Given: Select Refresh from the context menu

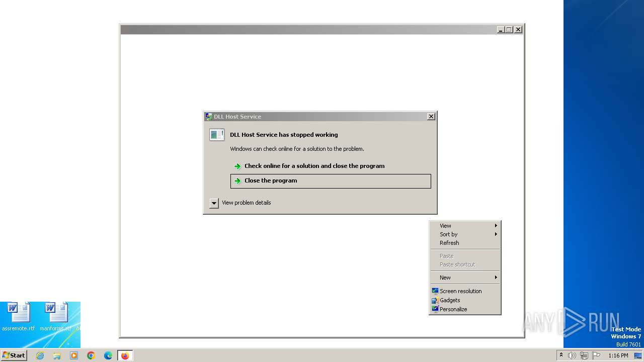Looking at the screenshot, I should click(465, 243).
